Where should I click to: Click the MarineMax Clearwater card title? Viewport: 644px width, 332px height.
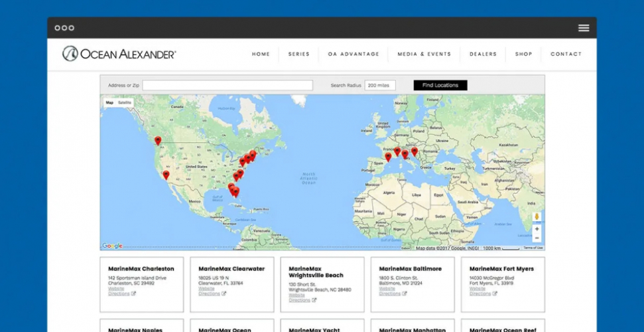231,269
